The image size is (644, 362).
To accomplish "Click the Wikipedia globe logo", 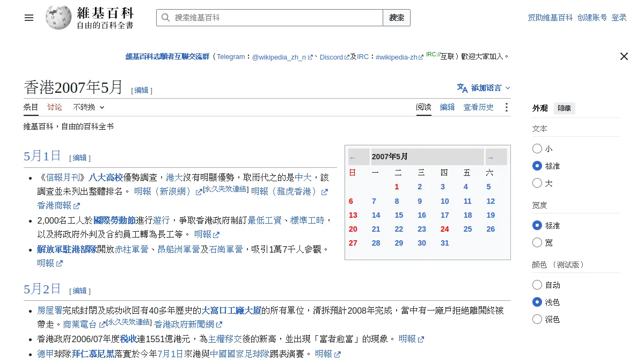I will (58, 18).
